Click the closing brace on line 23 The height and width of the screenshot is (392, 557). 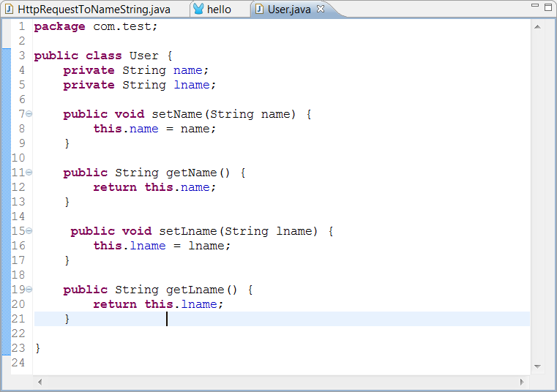click(x=38, y=348)
